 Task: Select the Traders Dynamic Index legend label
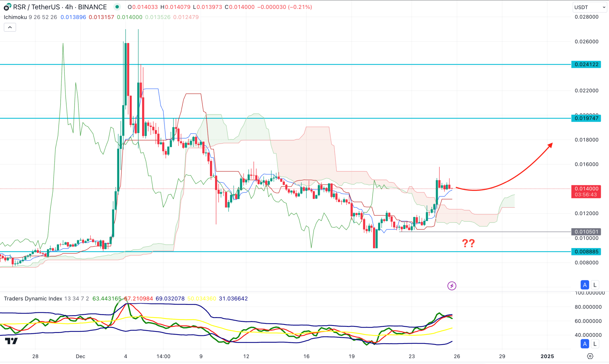point(33,298)
